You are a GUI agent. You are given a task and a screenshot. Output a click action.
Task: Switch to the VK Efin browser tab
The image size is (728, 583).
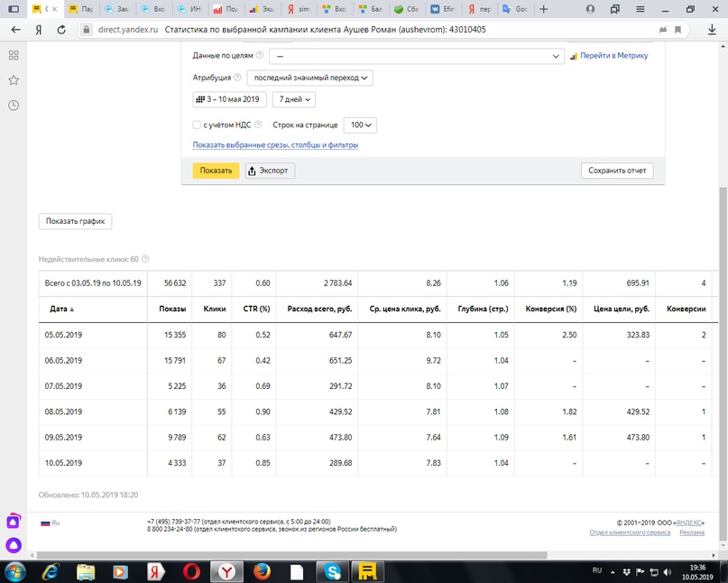click(x=442, y=9)
